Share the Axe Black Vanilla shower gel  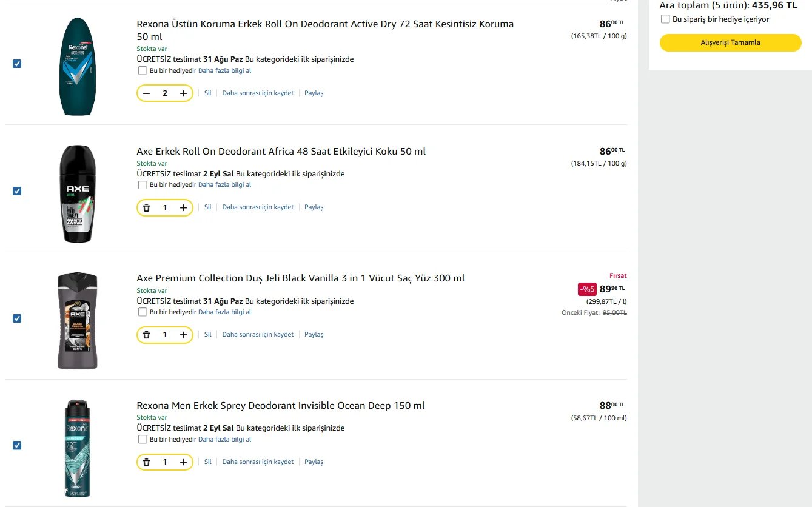tap(314, 335)
